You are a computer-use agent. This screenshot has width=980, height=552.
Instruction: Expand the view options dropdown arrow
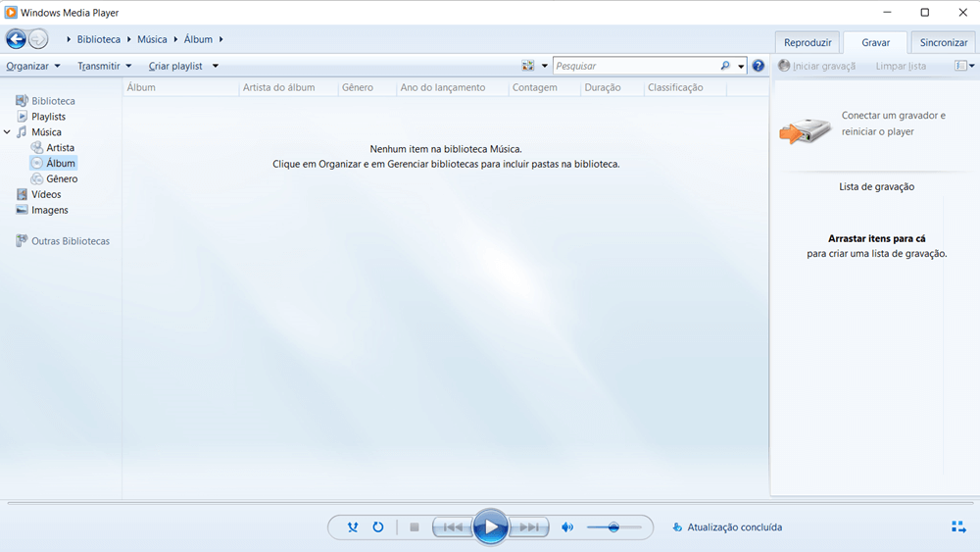(x=544, y=66)
